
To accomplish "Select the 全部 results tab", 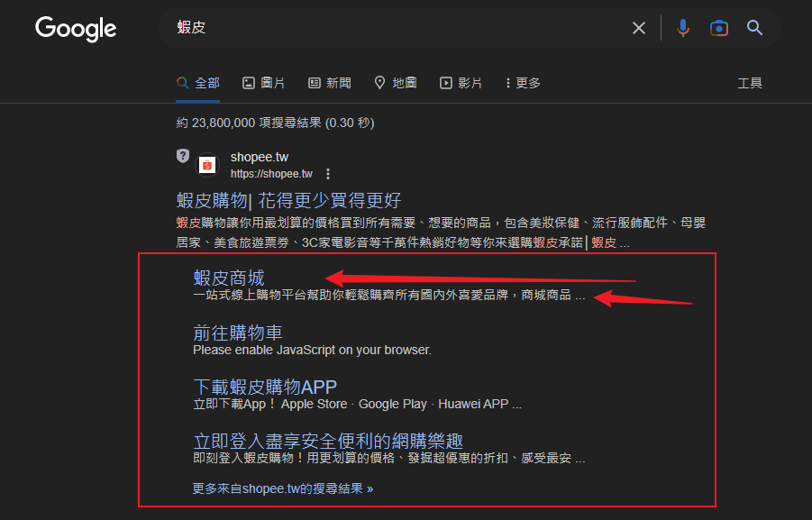I will click(198, 83).
